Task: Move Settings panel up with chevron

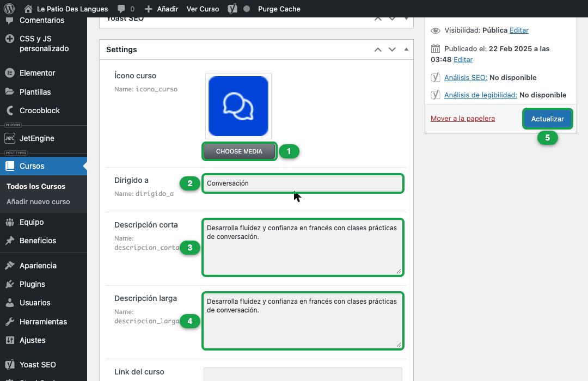Action: [x=378, y=50]
